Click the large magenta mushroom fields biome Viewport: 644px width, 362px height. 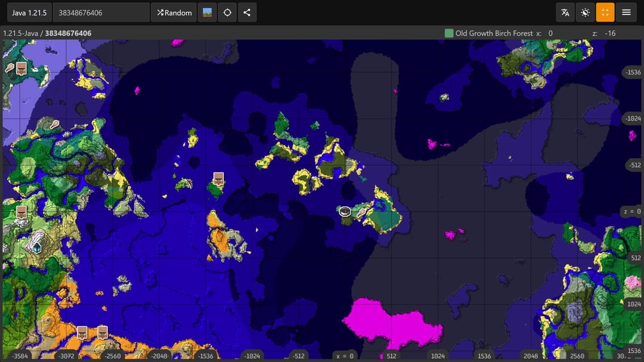click(x=388, y=322)
